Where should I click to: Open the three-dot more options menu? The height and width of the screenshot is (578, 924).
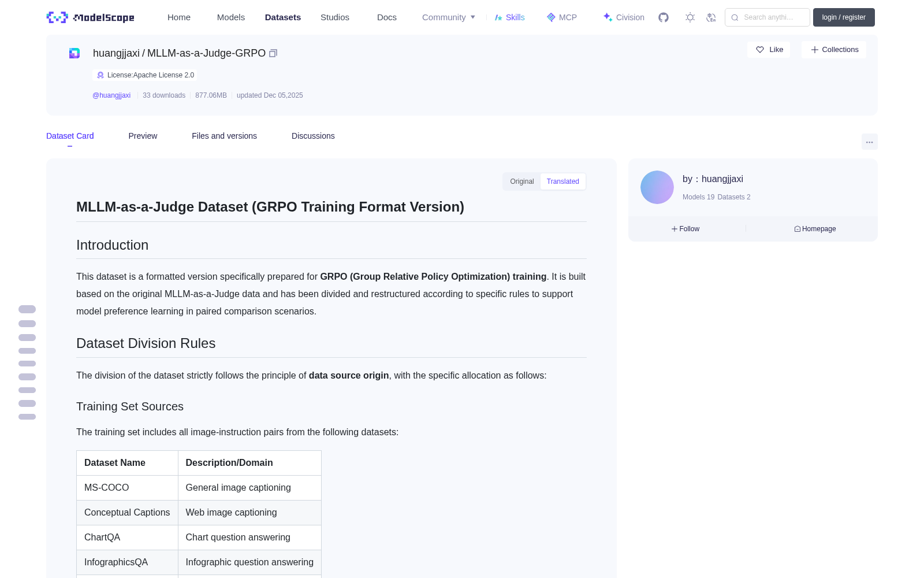tap(870, 142)
